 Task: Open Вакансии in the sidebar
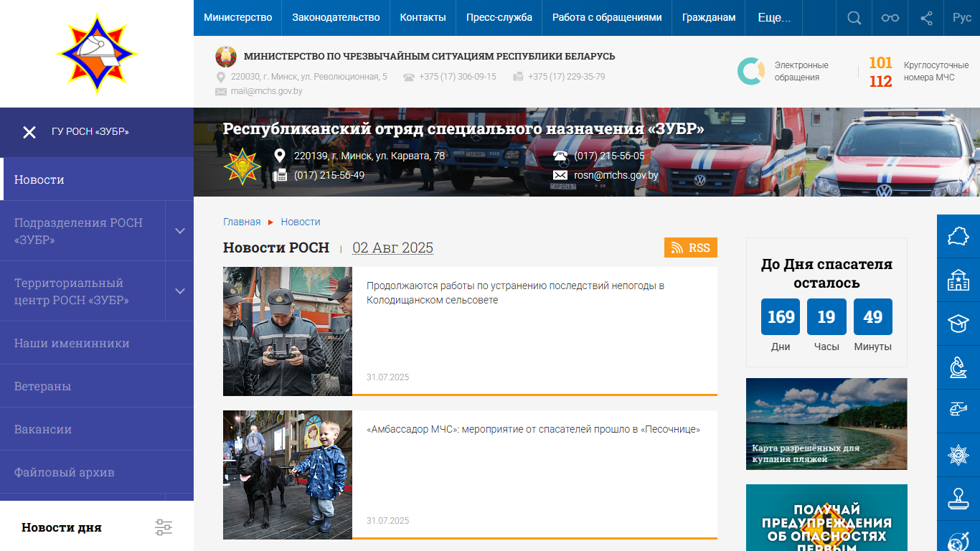coord(97,429)
